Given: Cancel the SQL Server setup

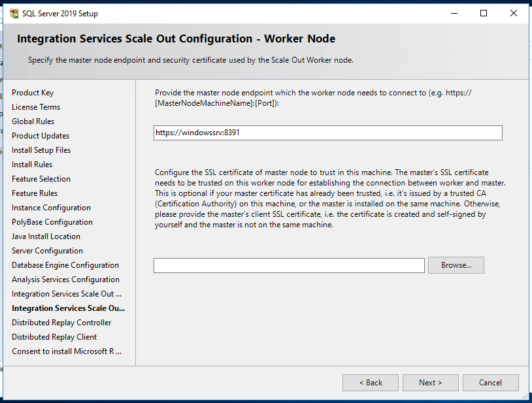Looking at the screenshot, I should click(491, 383).
